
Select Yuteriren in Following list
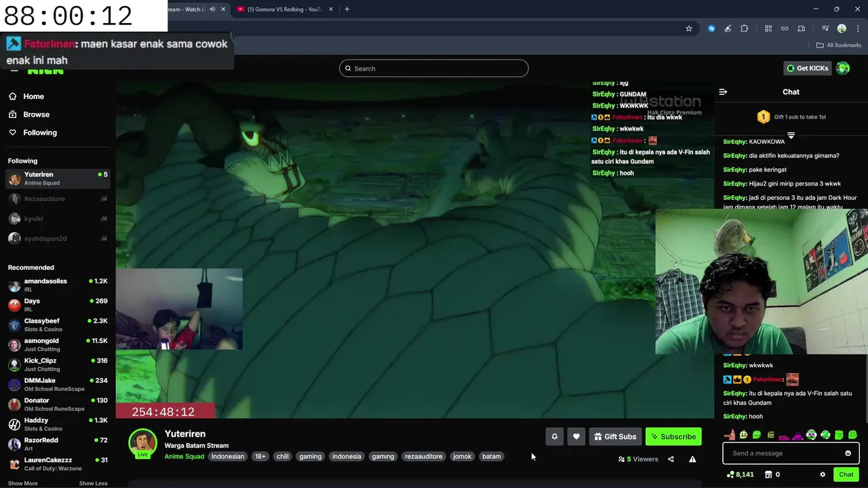pos(58,178)
